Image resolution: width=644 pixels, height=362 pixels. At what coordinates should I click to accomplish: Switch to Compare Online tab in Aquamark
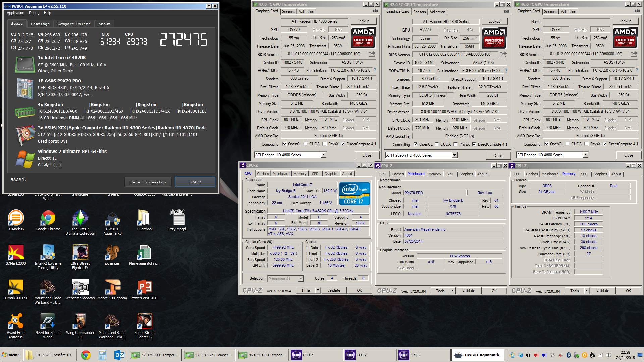pyautogui.click(x=74, y=24)
